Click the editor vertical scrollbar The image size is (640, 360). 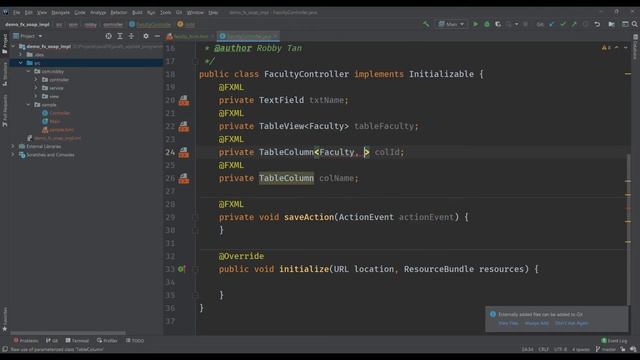(628, 229)
